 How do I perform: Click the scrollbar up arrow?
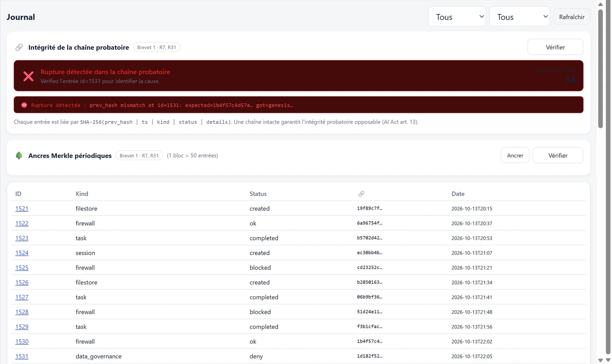(x=601, y=3)
